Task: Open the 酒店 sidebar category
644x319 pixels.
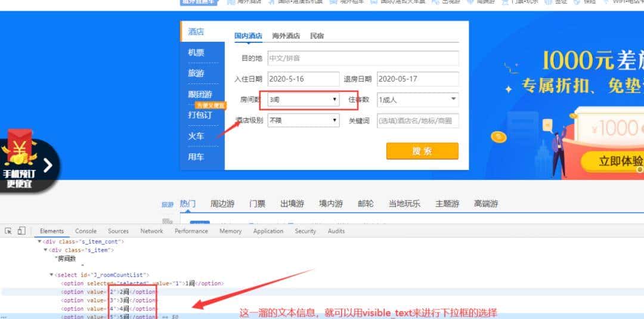Action: point(196,32)
